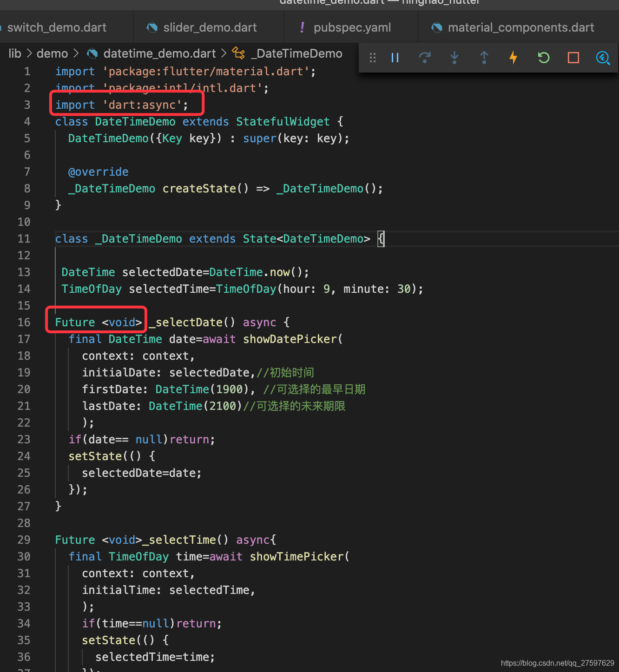The height and width of the screenshot is (672, 619).
Task: Click showDatePicker call on line 17
Action: (x=290, y=339)
